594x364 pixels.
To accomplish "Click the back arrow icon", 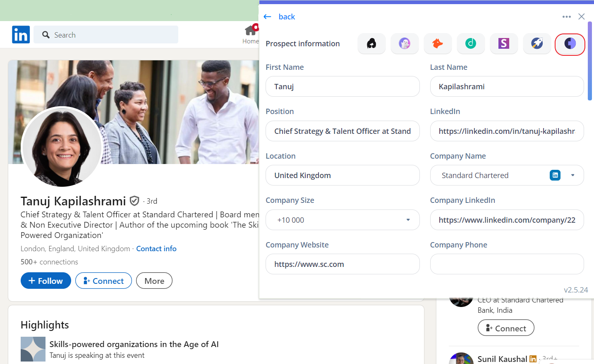I will (267, 17).
